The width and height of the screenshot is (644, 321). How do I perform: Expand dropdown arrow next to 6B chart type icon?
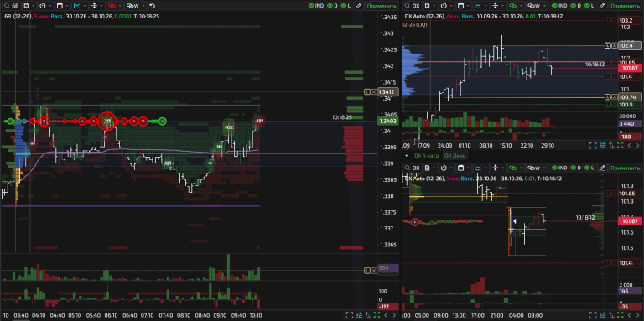(84, 6)
